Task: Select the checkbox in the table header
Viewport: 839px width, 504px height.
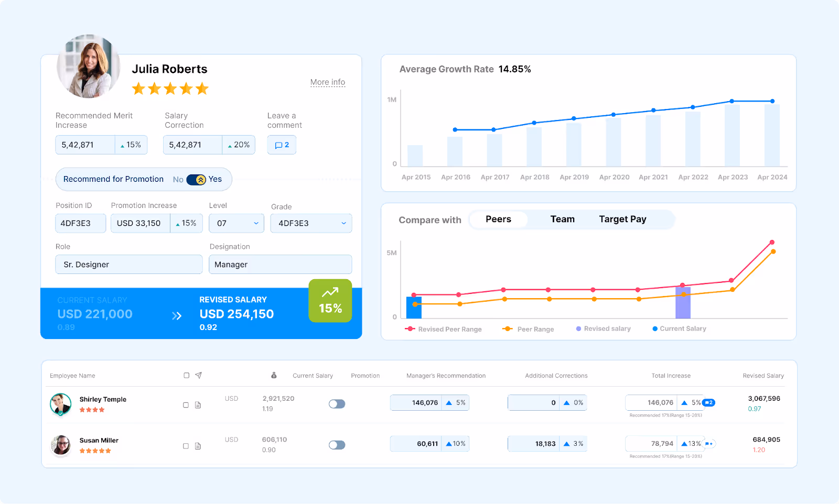Action: pos(186,375)
